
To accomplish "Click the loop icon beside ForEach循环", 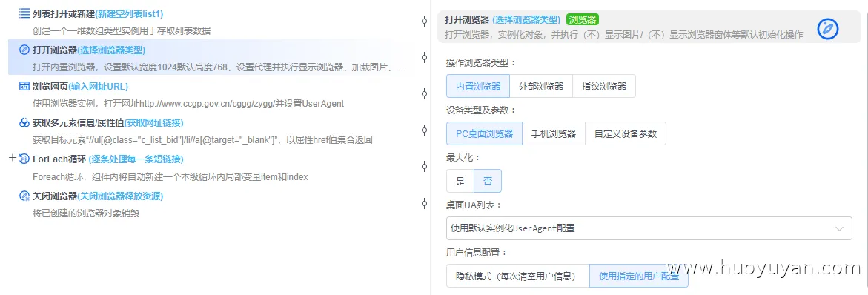I will tap(24, 159).
